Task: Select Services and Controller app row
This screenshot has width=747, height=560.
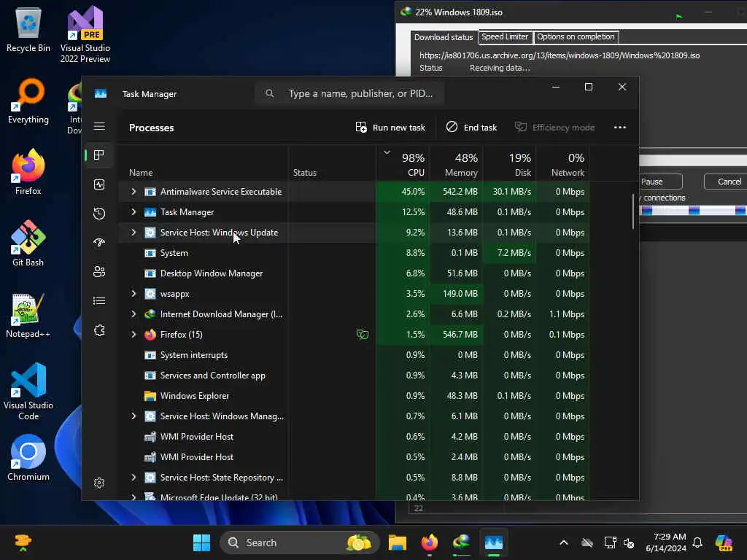Action: 354,376
